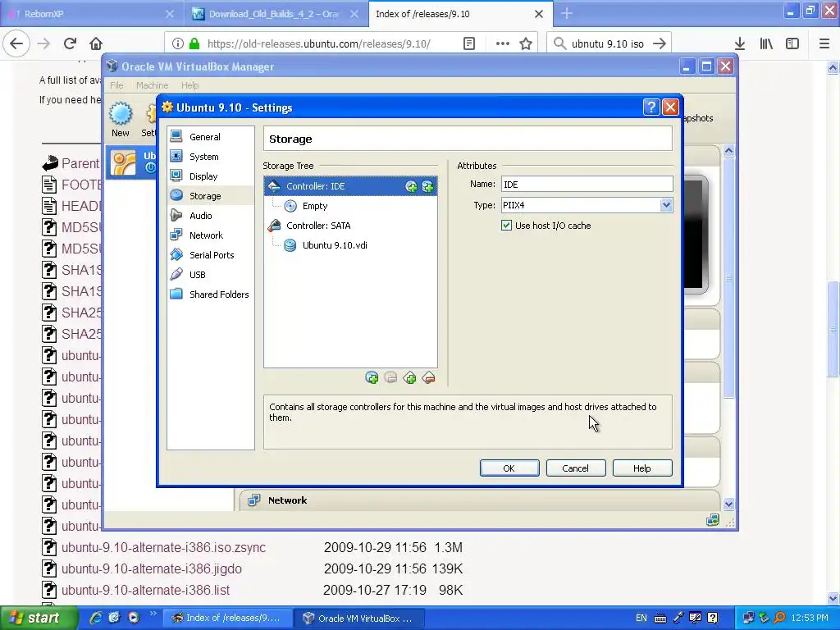Click browser page scroll down arrow
The image size is (840, 630).
833,598
